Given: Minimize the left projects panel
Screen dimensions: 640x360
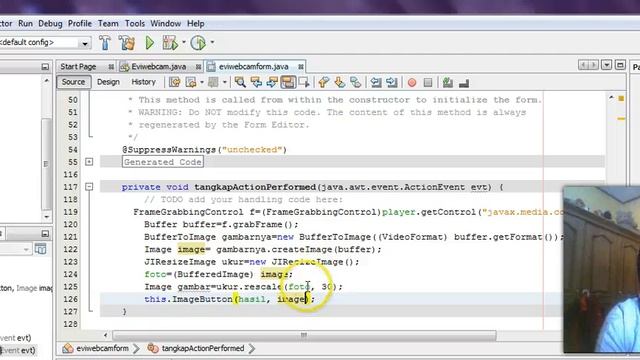Looking at the screenshot, I should (45, 67).
